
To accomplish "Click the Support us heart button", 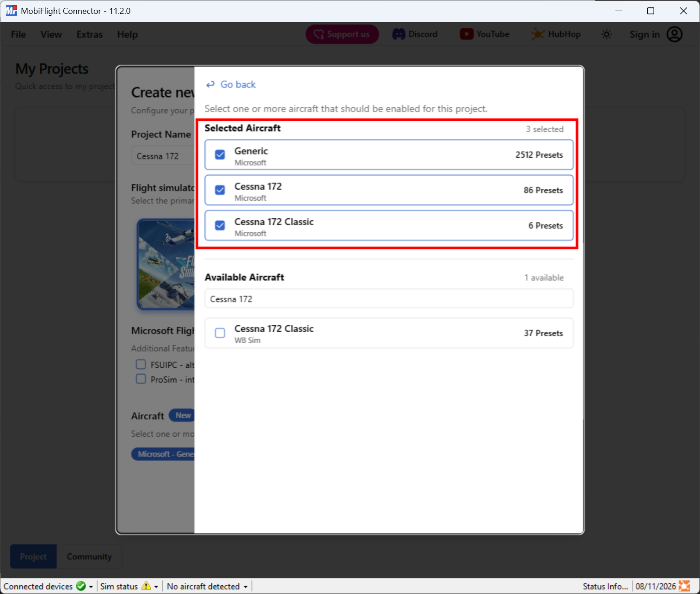I will (342, 34).
